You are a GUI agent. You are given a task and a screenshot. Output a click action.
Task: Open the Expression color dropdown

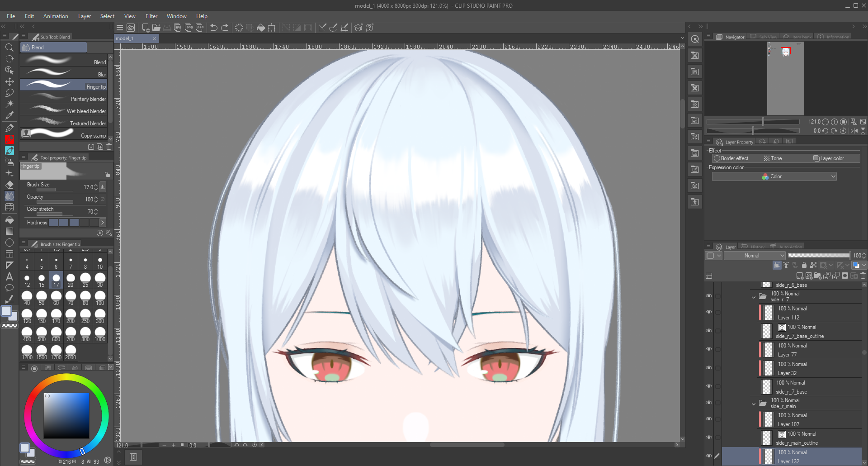tap(774, 176)
